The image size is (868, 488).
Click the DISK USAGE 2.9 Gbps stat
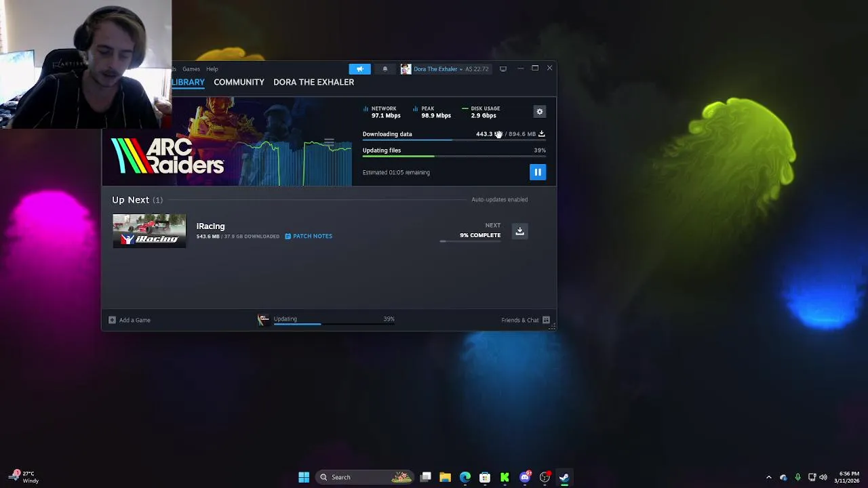[481, 112]
